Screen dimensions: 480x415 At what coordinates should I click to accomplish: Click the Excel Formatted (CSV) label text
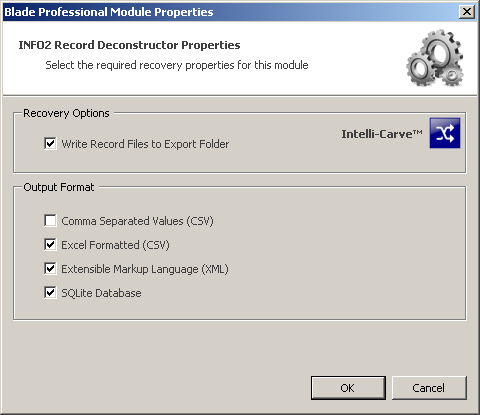115,245
